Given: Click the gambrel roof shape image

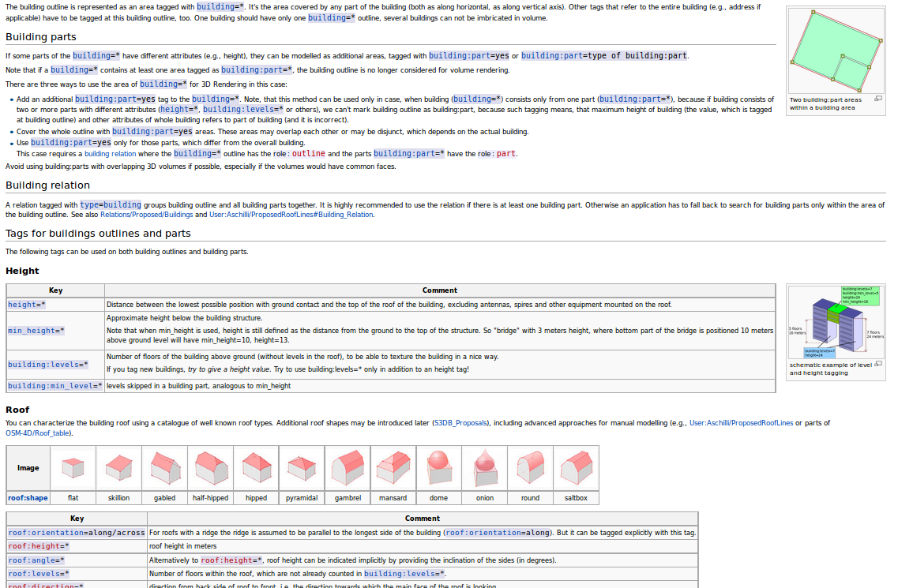Looking at the screenshot, I should [x=348, y=467].
